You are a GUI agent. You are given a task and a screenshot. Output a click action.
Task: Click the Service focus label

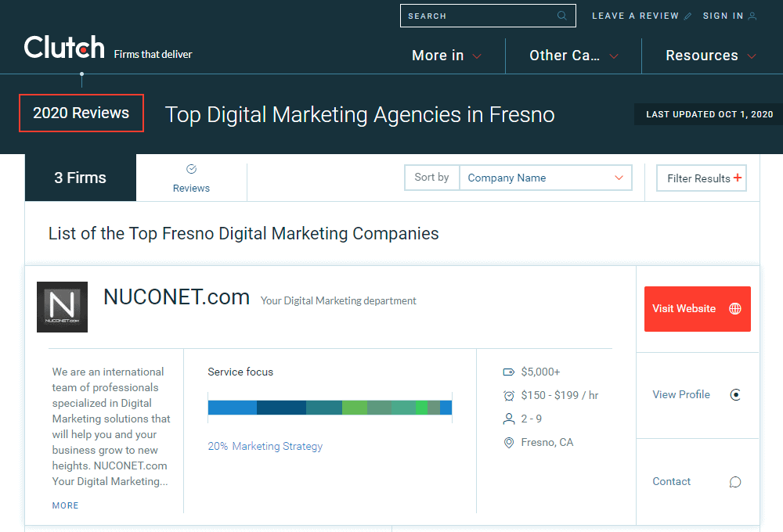click(x=240, y=372)
